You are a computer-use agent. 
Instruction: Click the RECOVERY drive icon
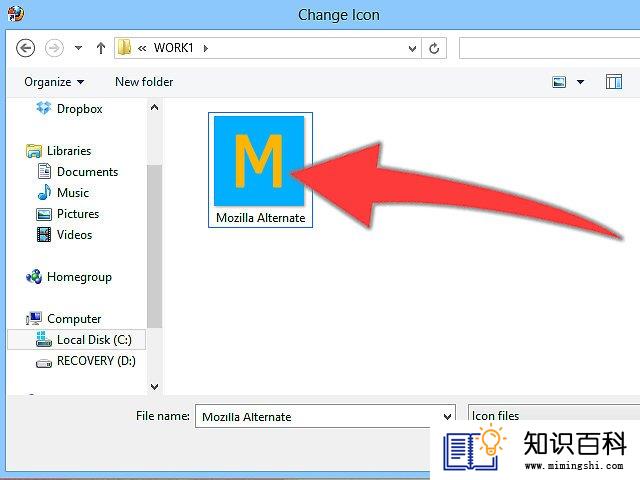[x=44, y=362]
